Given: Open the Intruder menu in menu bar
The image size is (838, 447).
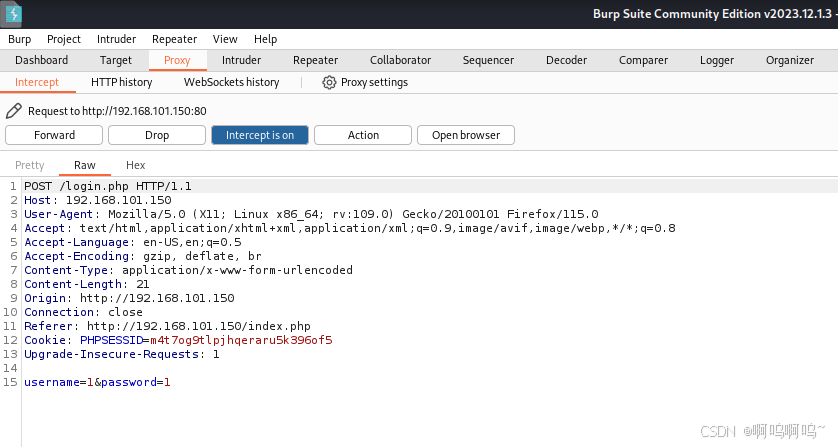Looking at the screenshot, I should point(117,39).
